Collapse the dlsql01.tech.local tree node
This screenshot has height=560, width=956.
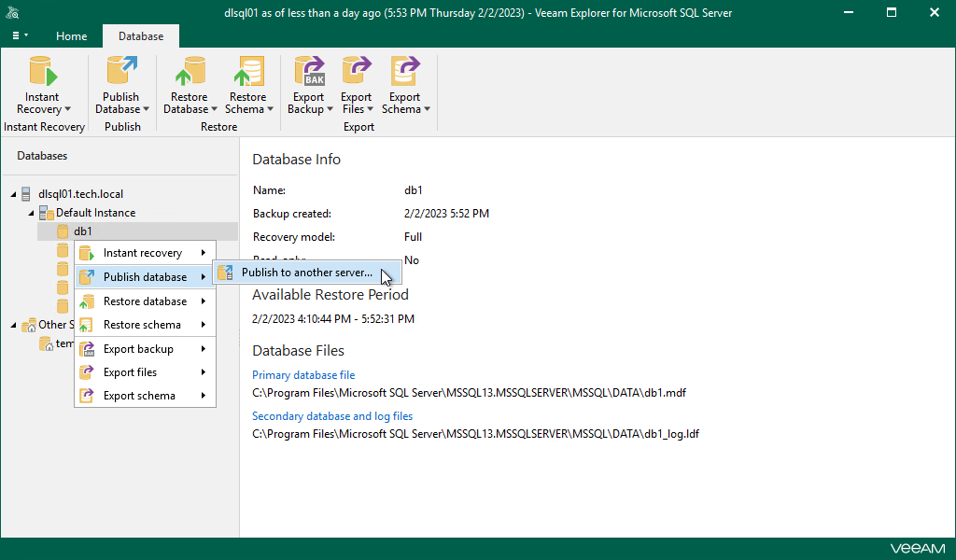13,194
